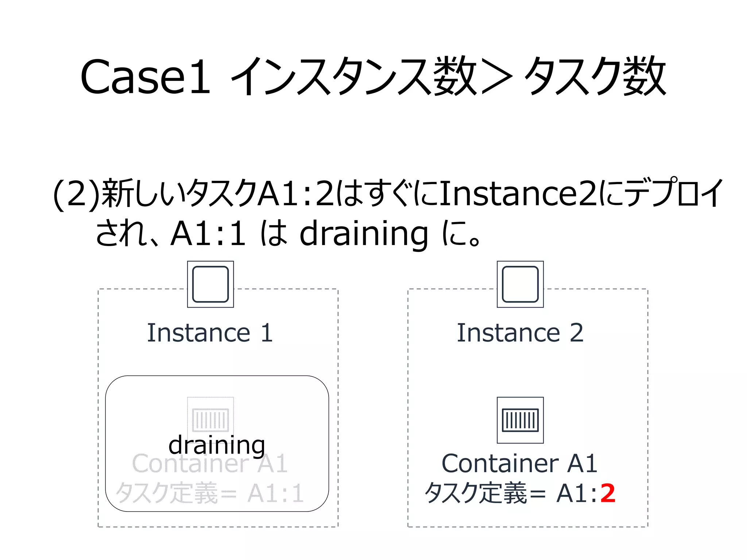Viewport: 747px width, 560px height.
Task: Click the word "draining" in the description sentence
Action: point(364,234)
